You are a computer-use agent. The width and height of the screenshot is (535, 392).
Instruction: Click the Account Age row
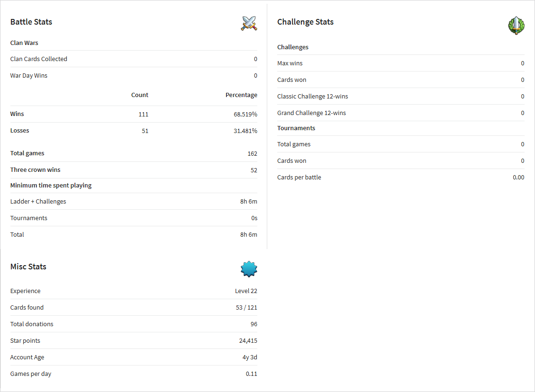point(134,357)
